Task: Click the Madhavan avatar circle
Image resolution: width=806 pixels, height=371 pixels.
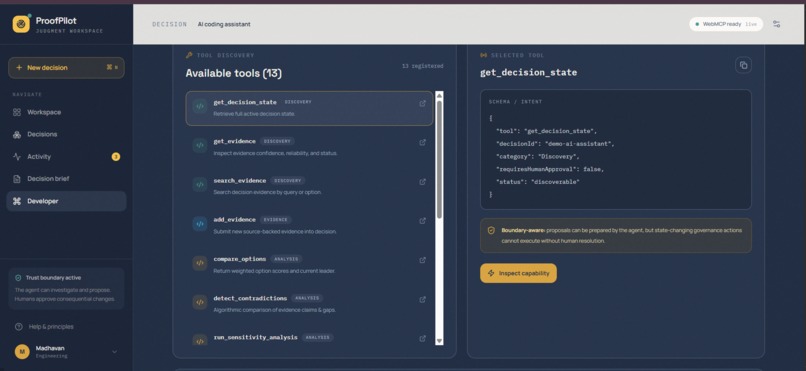Action: [x=22, y=351]
